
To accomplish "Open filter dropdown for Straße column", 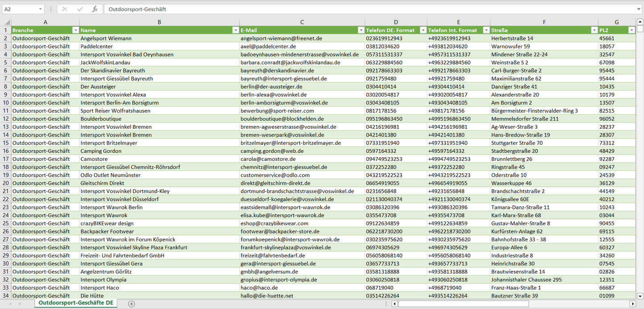I will pyautogui.click(x=594, y=30).
